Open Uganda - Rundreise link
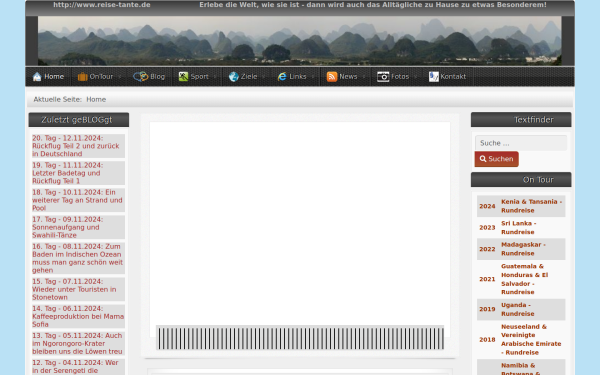This screenshot has width=600, height=375. [x=518, y=309]
